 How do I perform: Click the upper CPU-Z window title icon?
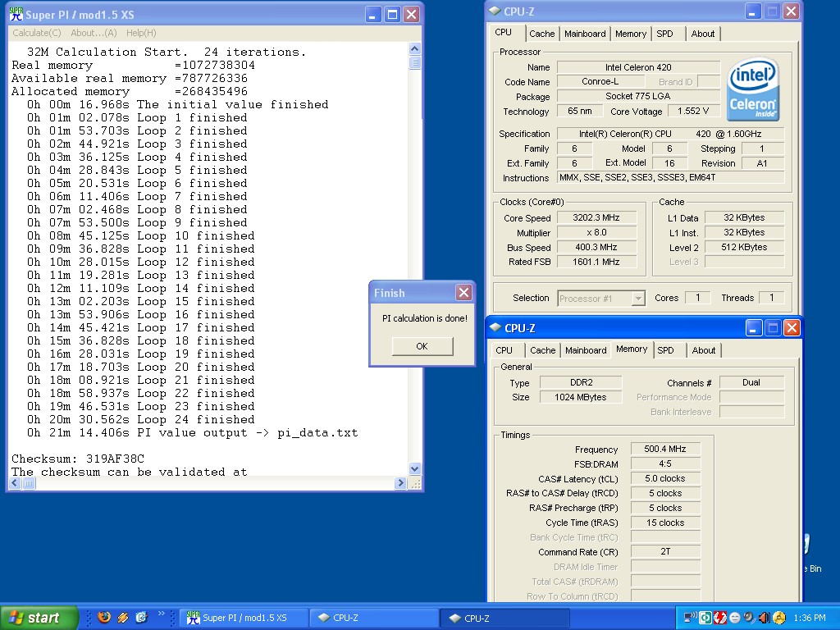[x=495, y=11]
